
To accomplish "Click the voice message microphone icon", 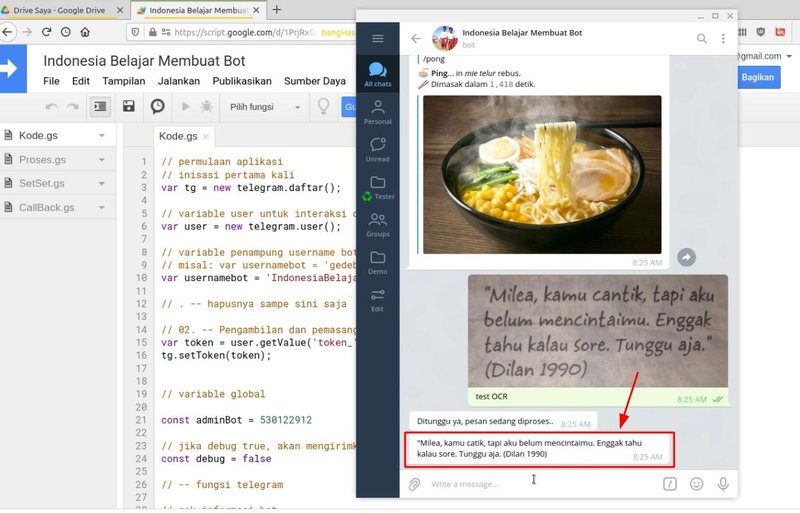I will [723, 484].
